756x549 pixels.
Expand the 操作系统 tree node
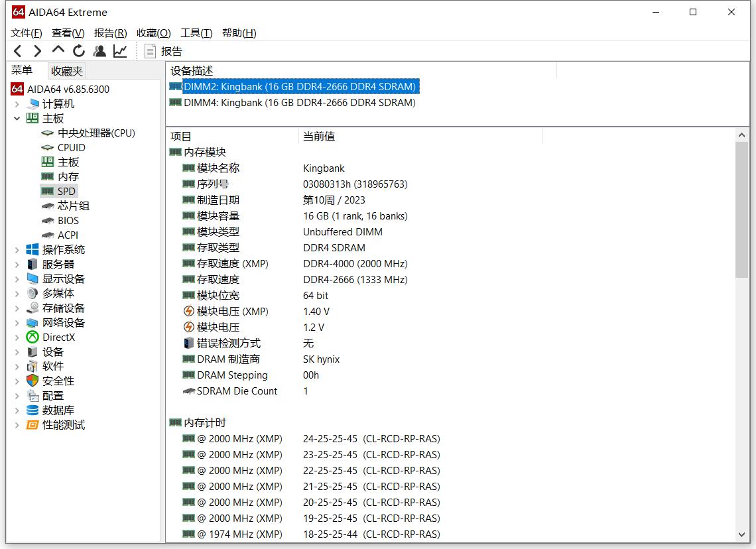[17, 249]
